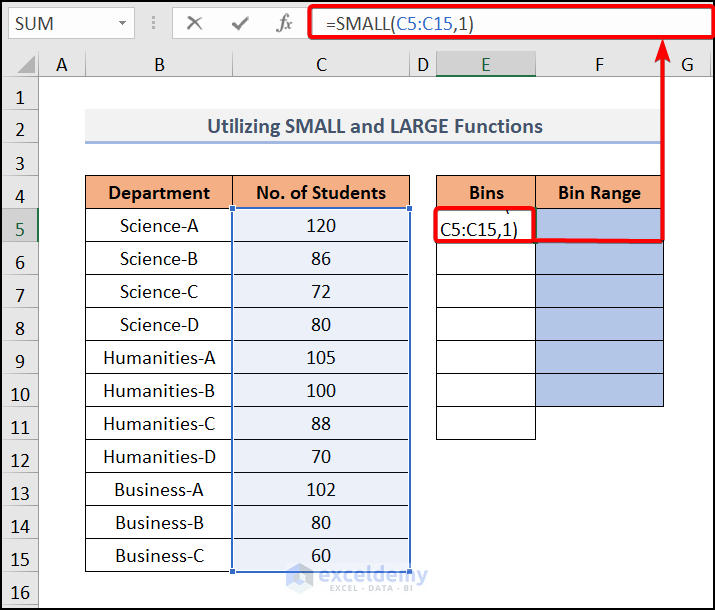Select column C header

(x=321, y=64)
